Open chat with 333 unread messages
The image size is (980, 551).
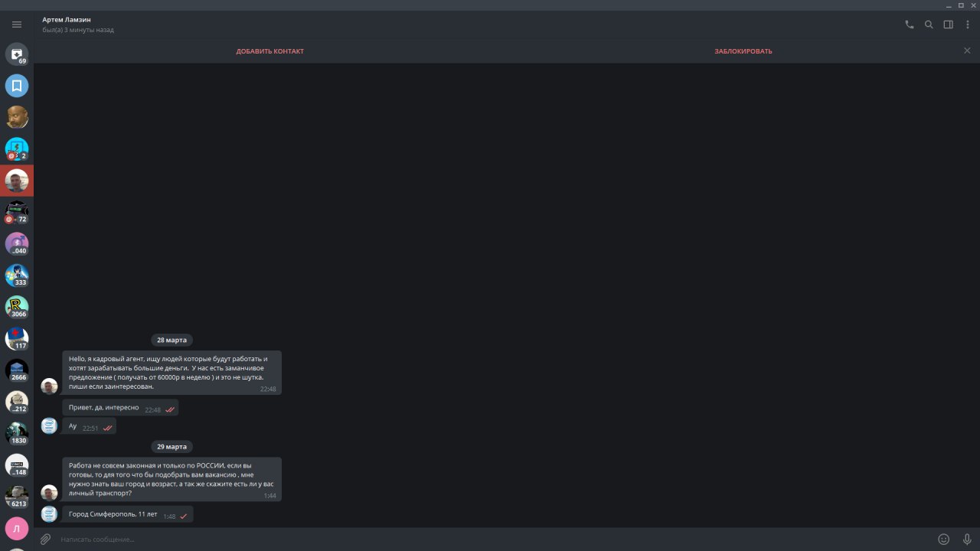tap(17, 275)
